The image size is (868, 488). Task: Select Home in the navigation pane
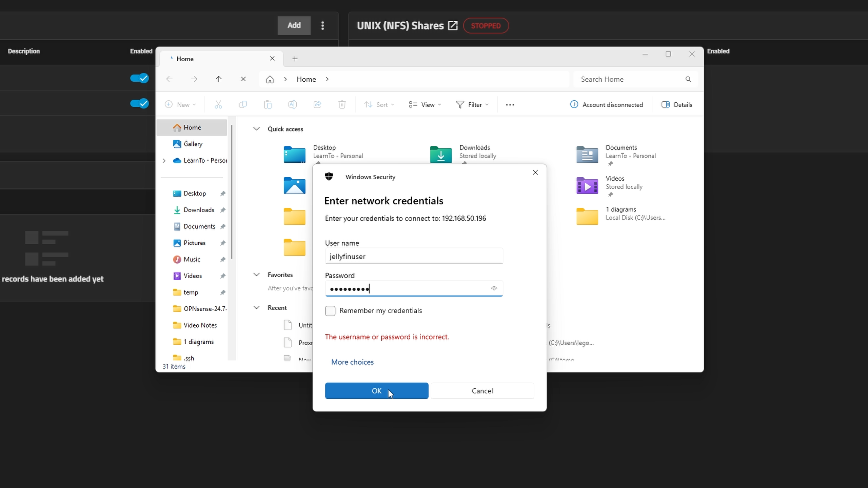(x=192, y=127)
